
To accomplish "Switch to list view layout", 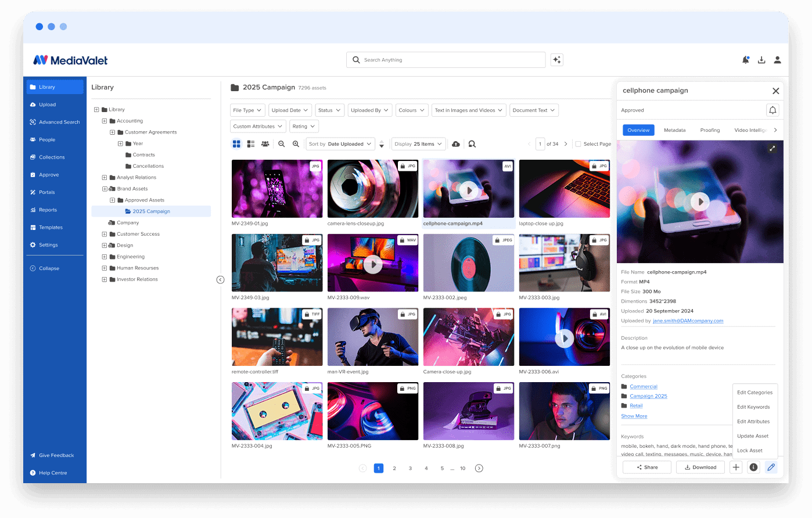I will click(250, 143).
